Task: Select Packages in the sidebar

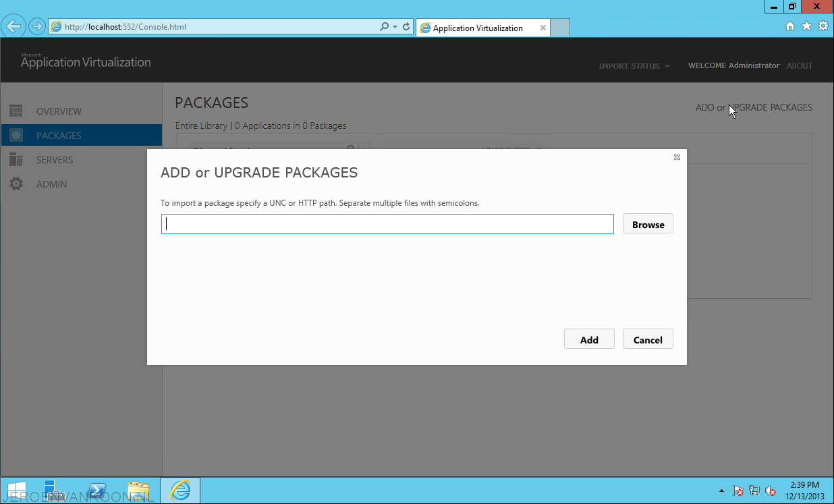Action: pos(81,136)
